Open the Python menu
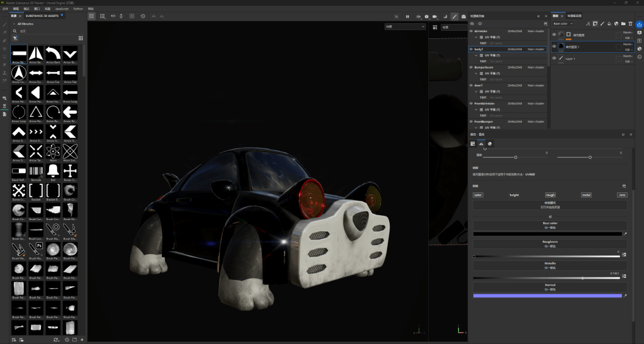Screen dimensions: 644x344 78,9
